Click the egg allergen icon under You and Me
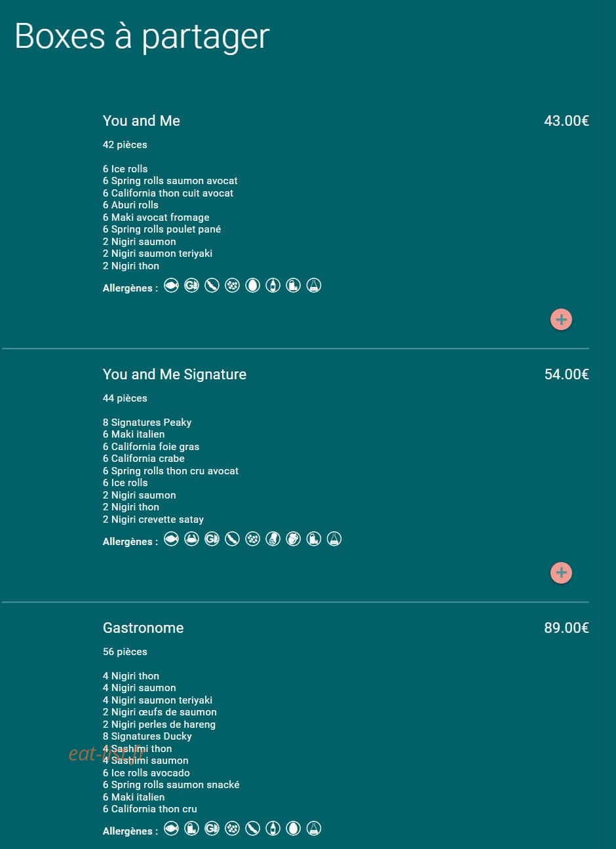The width and height of the screenshot is (616, 849). point(252,286)
